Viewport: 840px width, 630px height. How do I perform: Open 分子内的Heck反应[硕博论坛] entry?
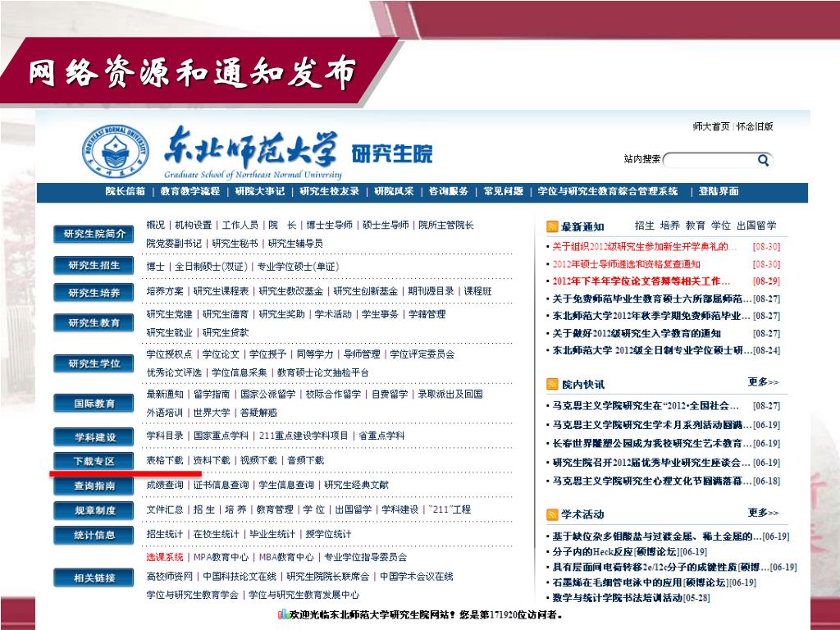tap(629, 552)
